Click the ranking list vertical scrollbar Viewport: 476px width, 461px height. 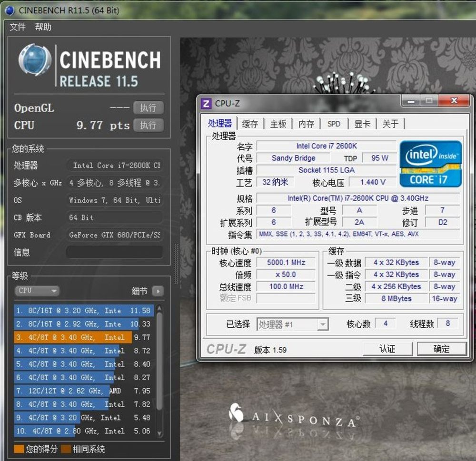coord(159,371)
